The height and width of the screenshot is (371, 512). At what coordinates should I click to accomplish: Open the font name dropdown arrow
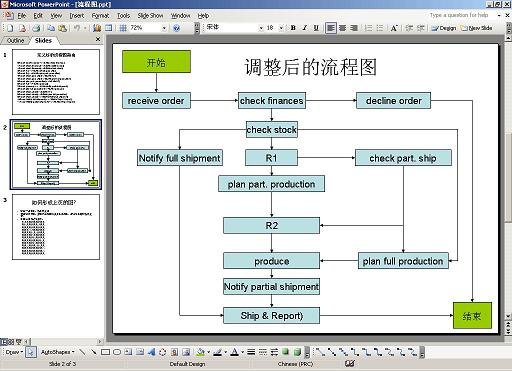pos(261,28)
